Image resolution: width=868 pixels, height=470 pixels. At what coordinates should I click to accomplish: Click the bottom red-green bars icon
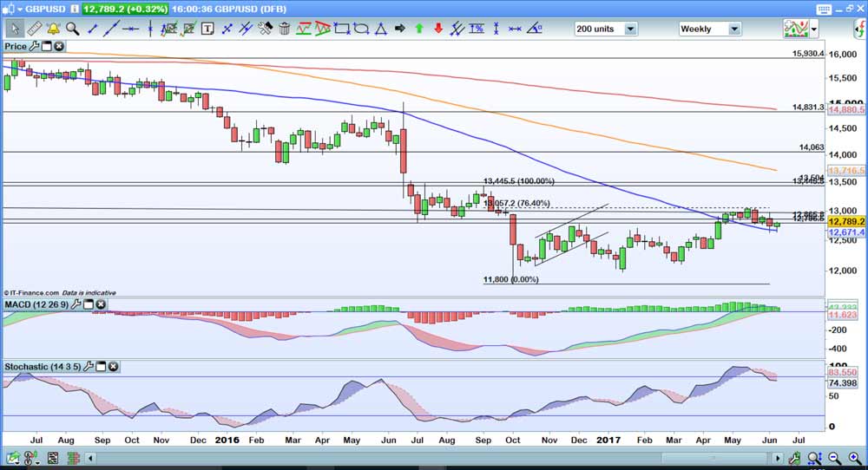point(73,458)
